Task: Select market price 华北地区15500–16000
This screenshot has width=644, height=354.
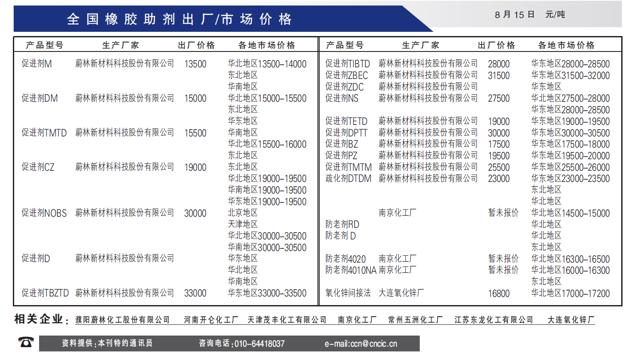Action: tap(267, 144)
